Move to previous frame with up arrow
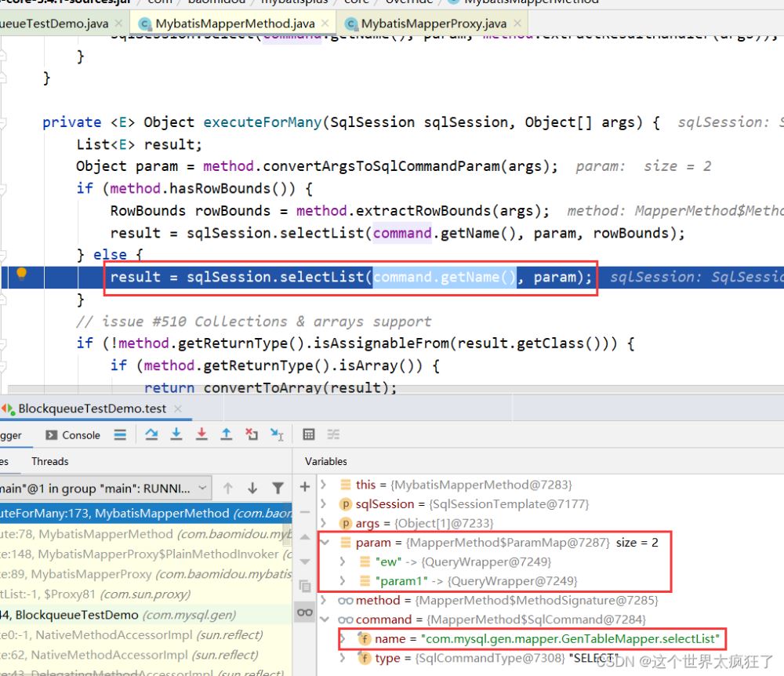 pyautogui.click(x=228, y=488)
